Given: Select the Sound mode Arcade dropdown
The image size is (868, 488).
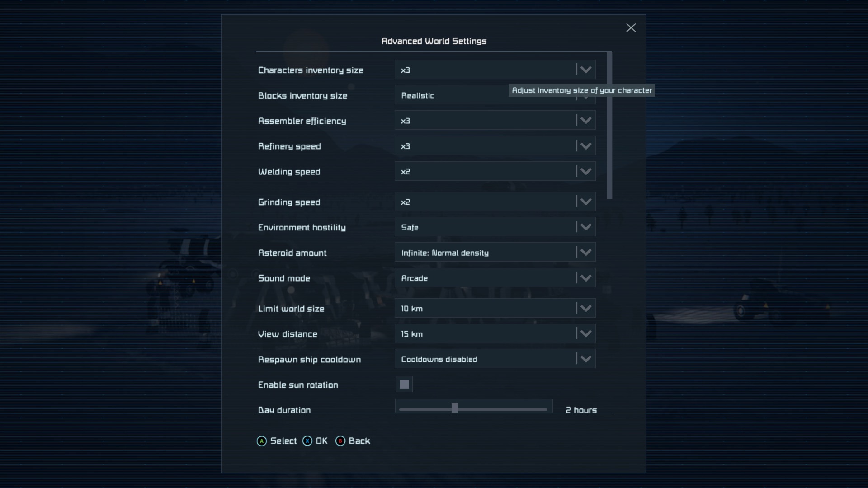Looking at the screenshot, I should coord(495,278).
